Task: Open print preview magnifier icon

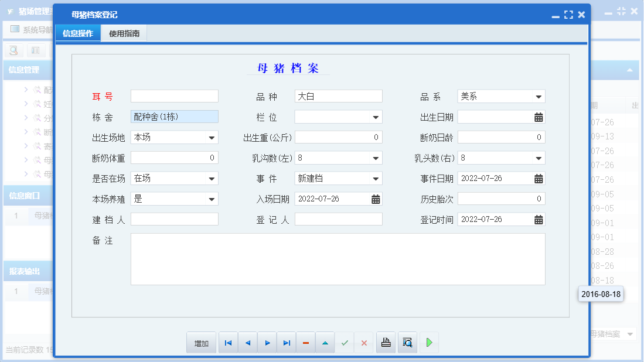Action: pyautogui.click(x=407, y=343)
